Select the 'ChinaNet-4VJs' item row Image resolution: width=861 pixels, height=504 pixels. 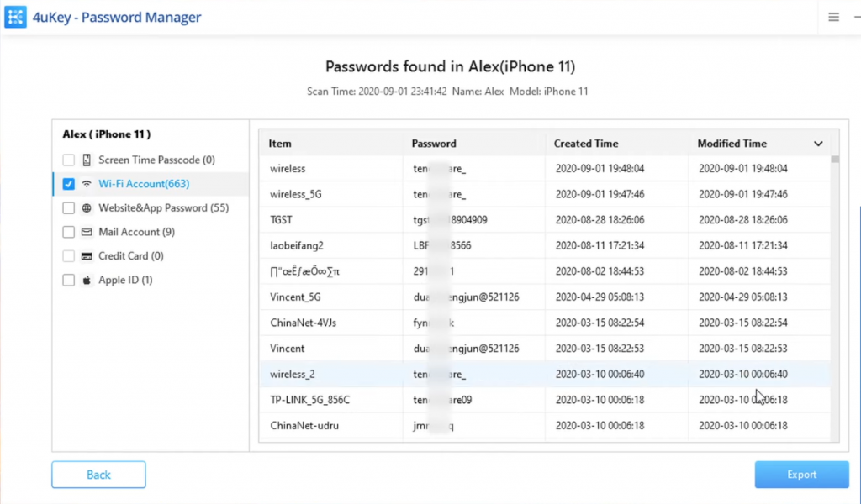pyautogui.click(x=545, y=323)
